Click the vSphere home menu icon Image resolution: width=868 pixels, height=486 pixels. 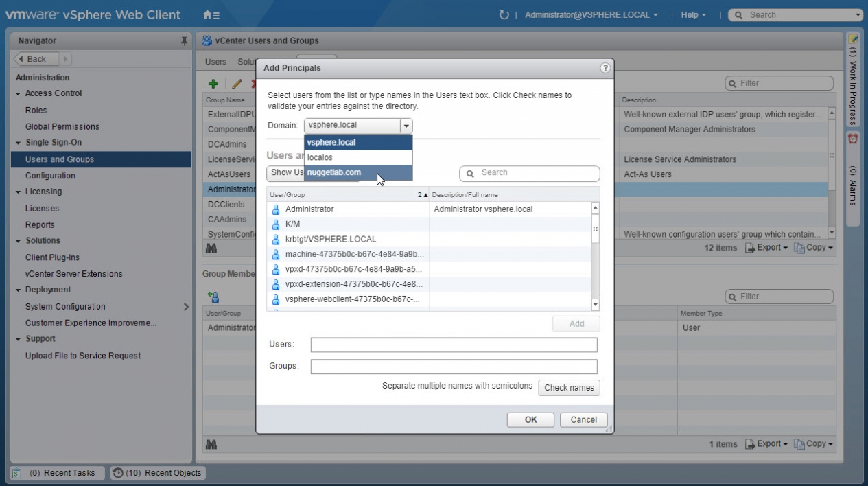click(x=211, y=14)
